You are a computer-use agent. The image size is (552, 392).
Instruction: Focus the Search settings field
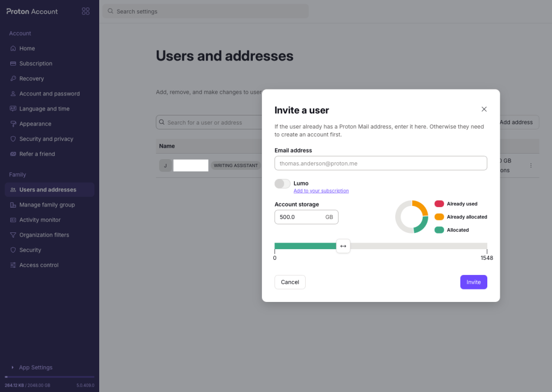click(205, 11)
